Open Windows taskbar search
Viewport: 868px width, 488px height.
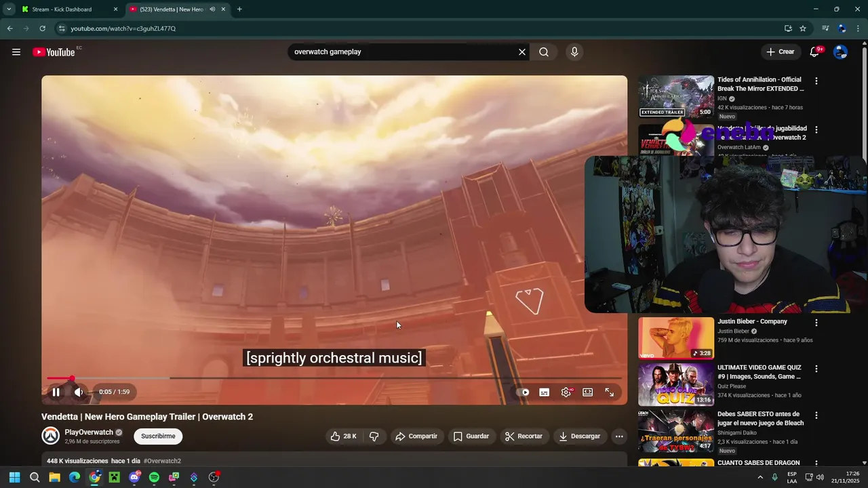(x=35, y=477)
